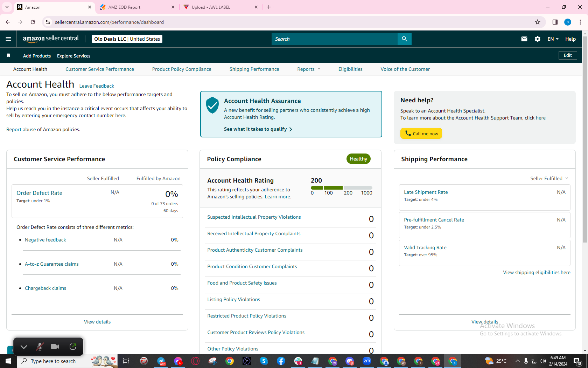Bookmark this page with the star icon

538,22
